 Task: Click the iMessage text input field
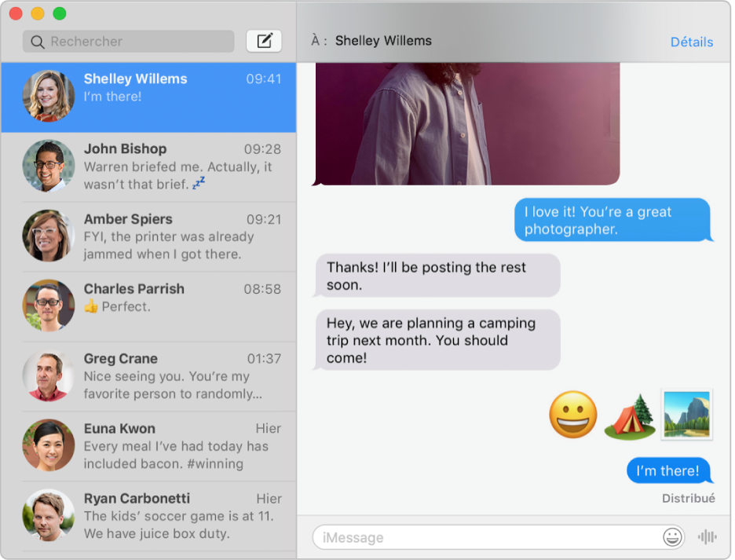click(499, 537)
